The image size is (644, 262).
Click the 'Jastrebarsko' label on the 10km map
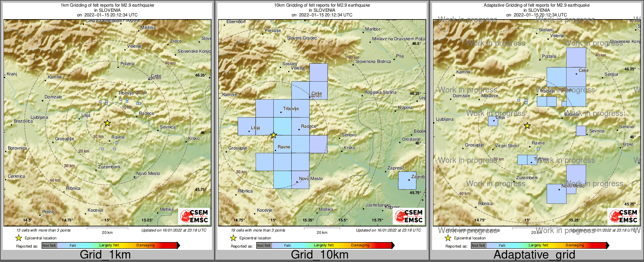pyautogui.click(x=378, y=205)
